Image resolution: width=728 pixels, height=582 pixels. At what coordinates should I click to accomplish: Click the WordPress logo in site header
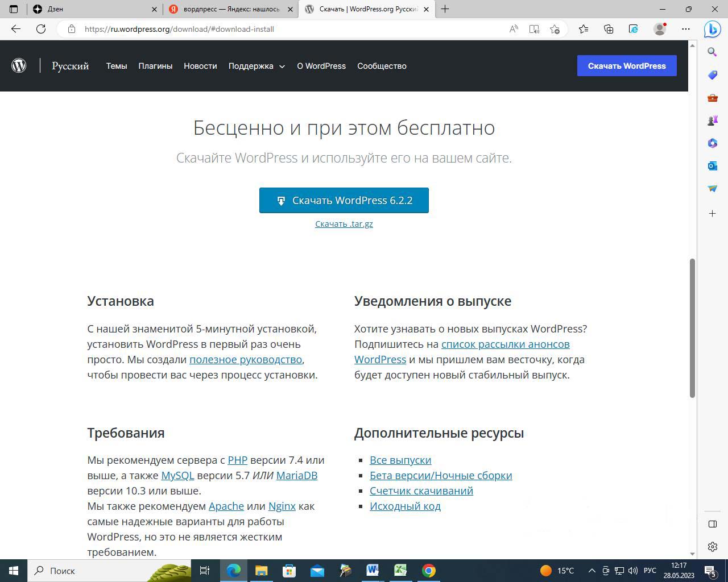[19, 66]
